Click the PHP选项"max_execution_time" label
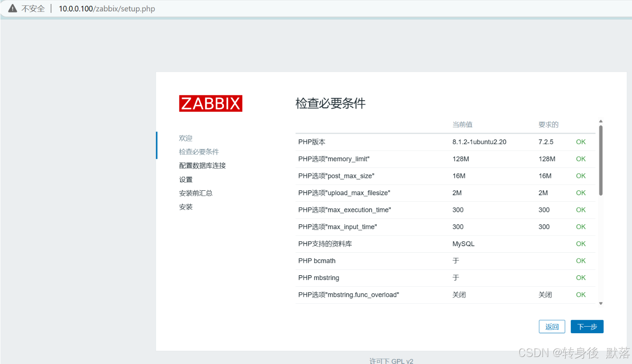Screen dimensions: 632x364 tap(345, 210)
